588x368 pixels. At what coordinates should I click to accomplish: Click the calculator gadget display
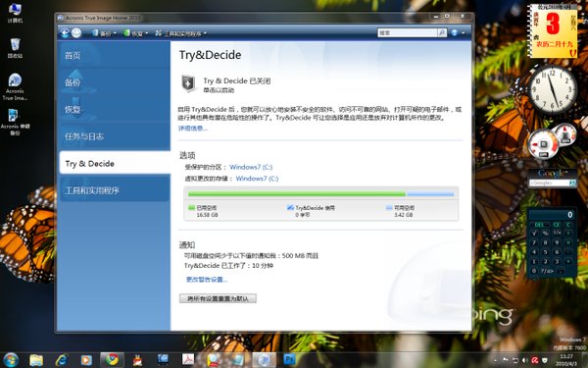pyautogui.click(x=551, y=214)
